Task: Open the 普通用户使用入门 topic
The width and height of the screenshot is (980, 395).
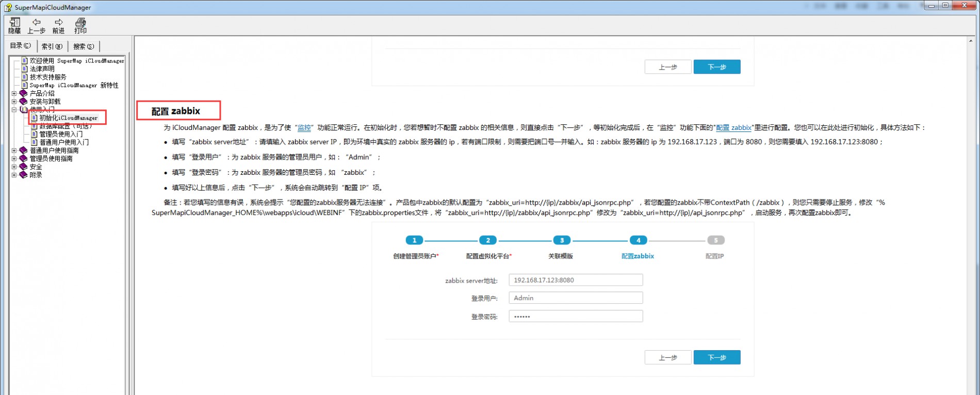Action: (64, 142)
